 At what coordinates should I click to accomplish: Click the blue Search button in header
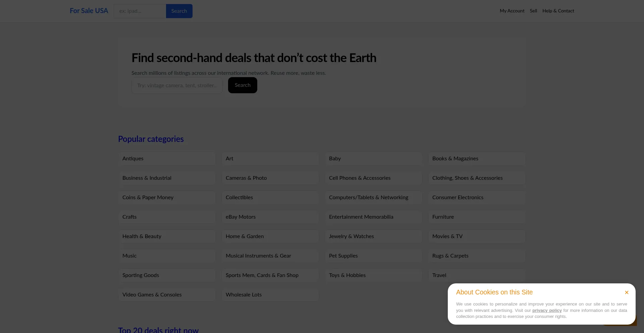coord(179,11)
